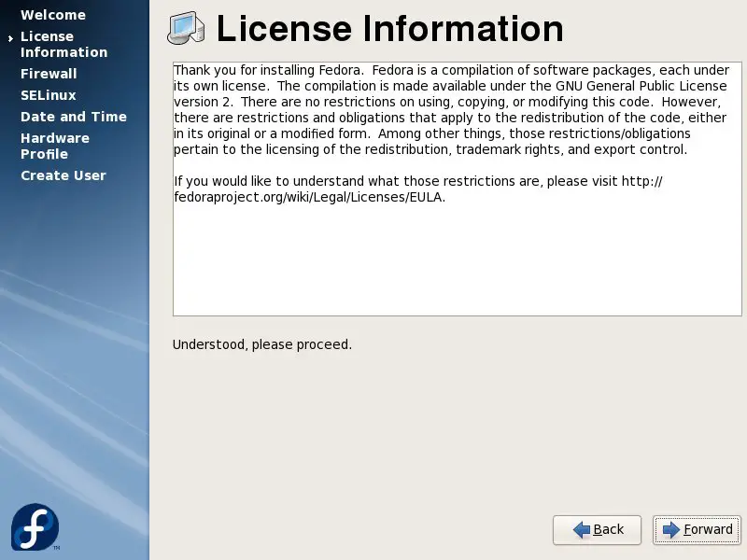This screenshot has width=747, height=560.
Task: Select Date and Time sidebar step
Action: click(x=74, y=117)
